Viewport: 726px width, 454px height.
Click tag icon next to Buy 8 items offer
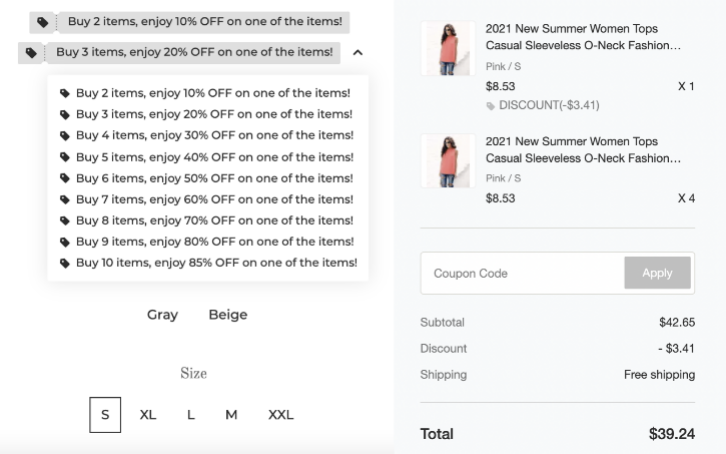65,221
